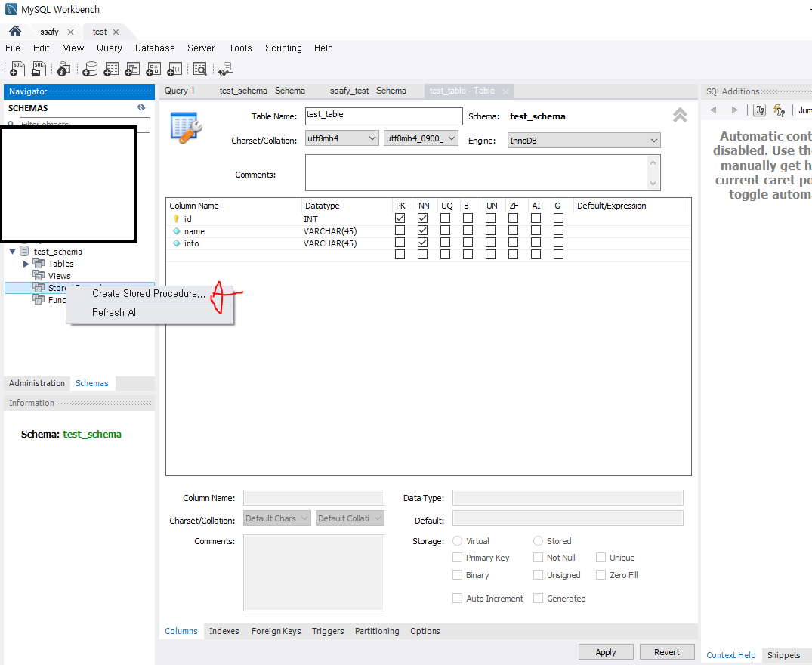
Task: Close the test_table - Table tab
Action: 505,91
